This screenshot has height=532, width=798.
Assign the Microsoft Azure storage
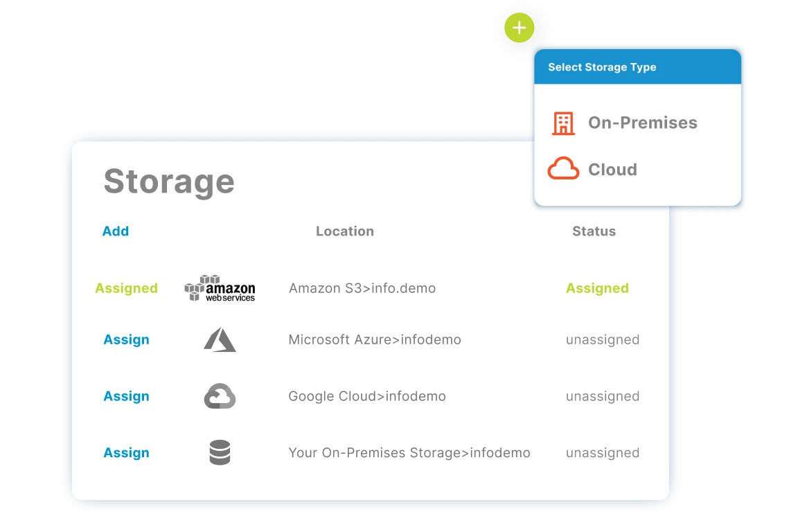click(126, 340)
